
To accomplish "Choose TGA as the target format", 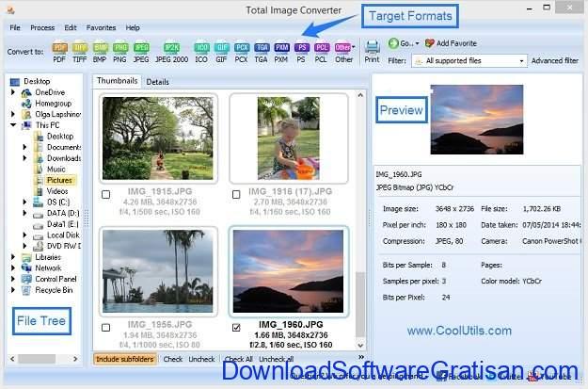I will point(262,52).
